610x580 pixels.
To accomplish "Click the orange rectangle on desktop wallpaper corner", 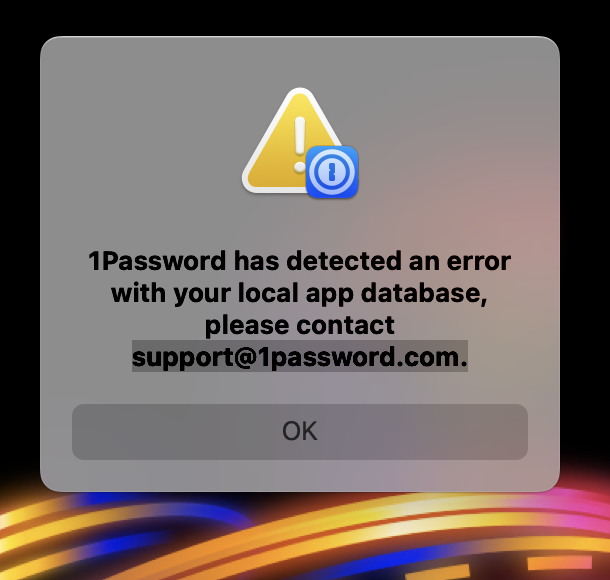I will (559, 563).
